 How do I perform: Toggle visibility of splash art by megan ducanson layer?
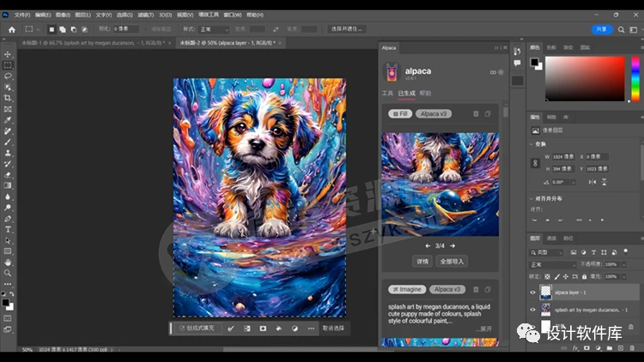click(532, 310)
